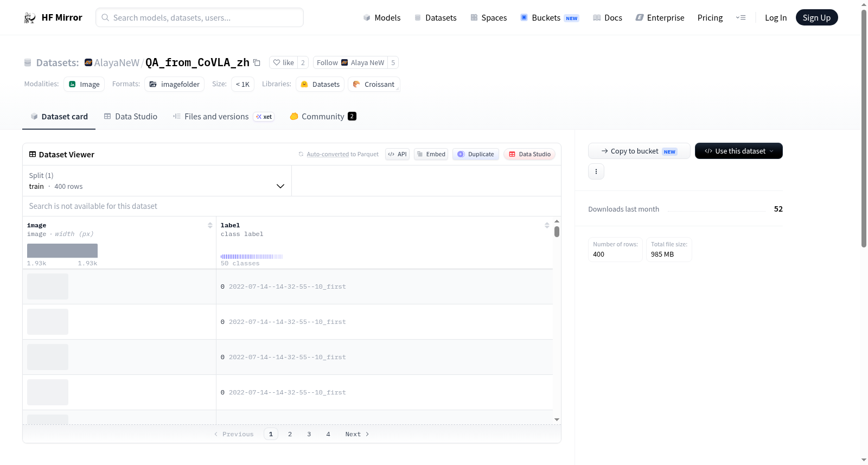Screen dimensions: 868x465
Task: Open the fourth row image thumbnail
Action: tap(48, 392)
